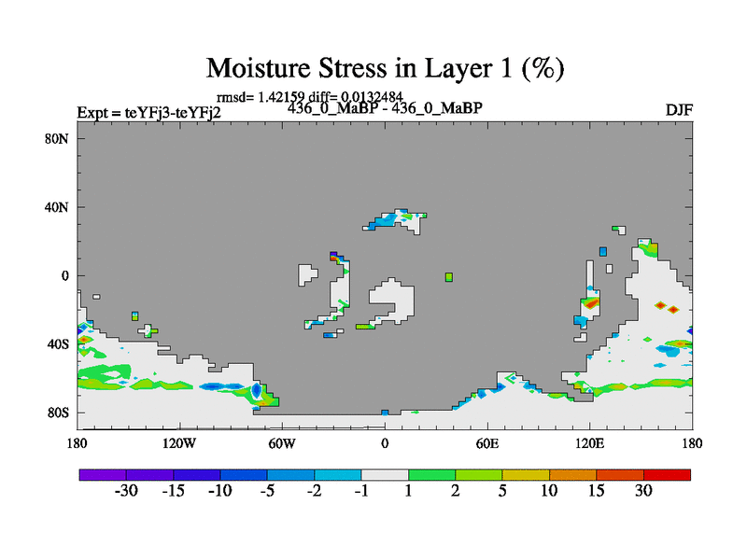
Task: Click the rmsd and diff statistics text
Action: point(309,97)
